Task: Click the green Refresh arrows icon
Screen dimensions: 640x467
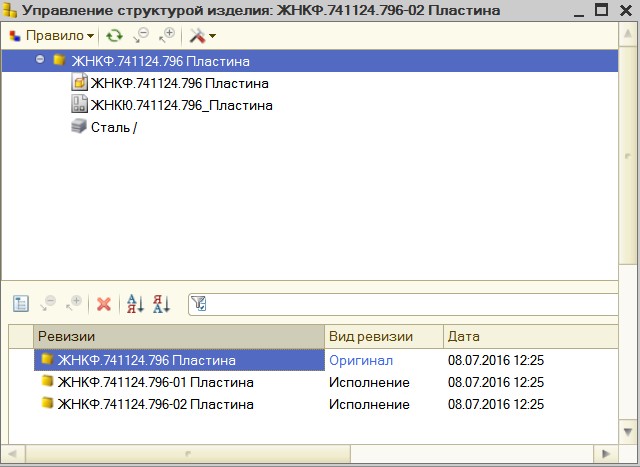Action: pos(115,35)
